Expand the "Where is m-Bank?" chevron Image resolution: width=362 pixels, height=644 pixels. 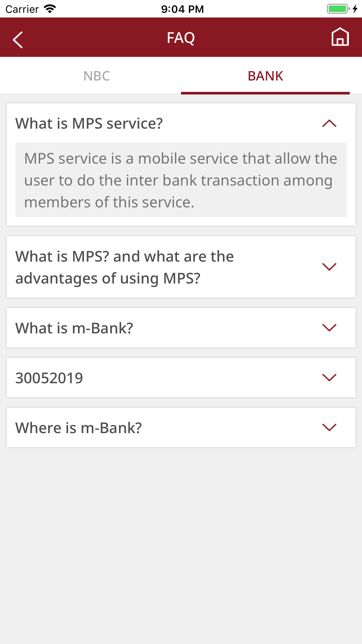[329, 427]
